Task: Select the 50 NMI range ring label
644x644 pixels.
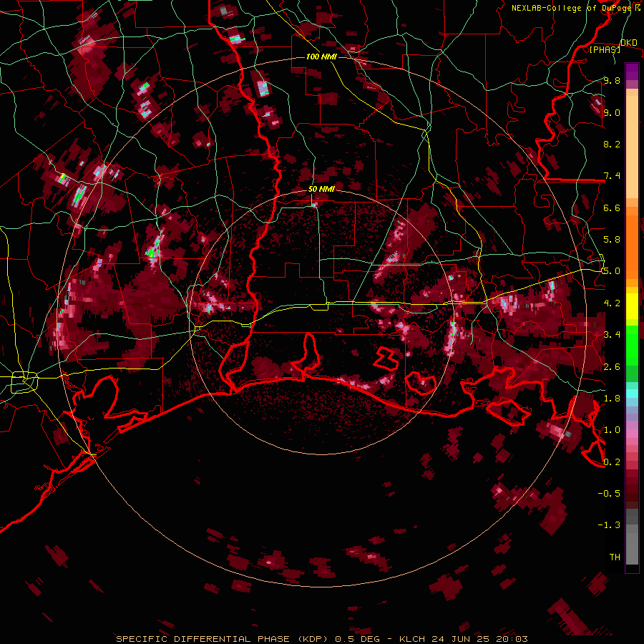Action: (x=321, y=189)
